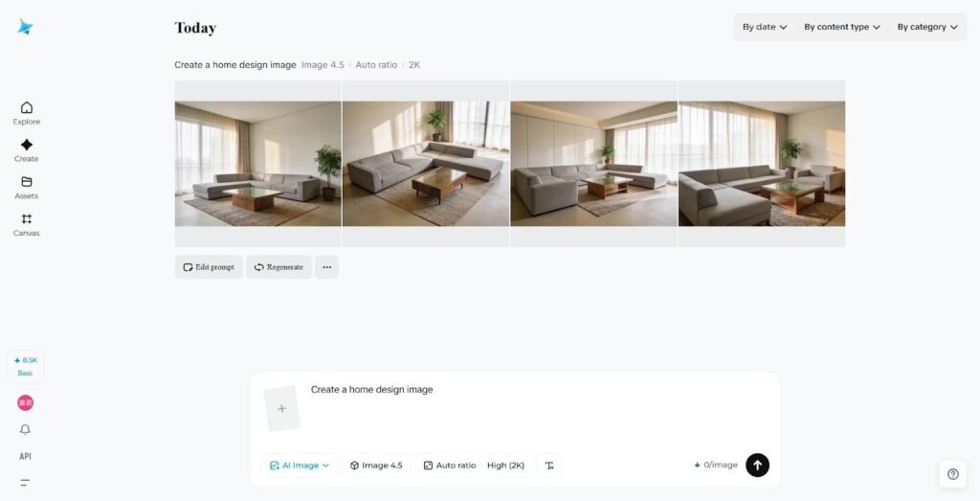Expand the By category dropdown
Image resolution: width=980 pixels, height=501 pixels.
pyautogui.click(x=926, y=27)
